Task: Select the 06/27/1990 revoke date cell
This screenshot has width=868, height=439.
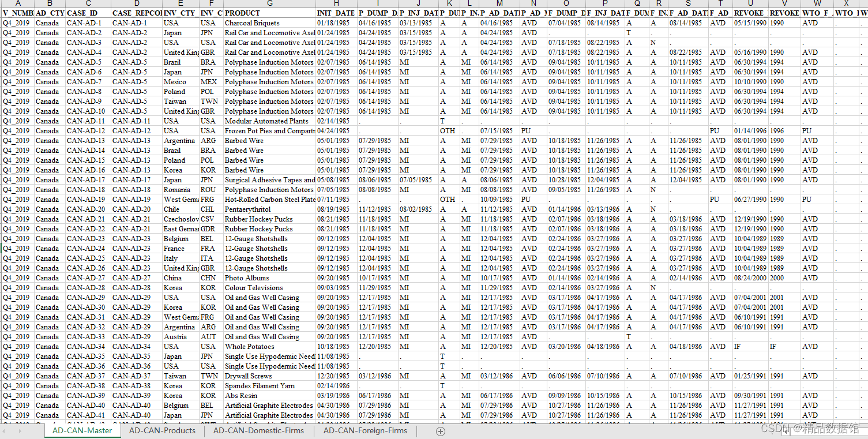Action: (750, 200)
